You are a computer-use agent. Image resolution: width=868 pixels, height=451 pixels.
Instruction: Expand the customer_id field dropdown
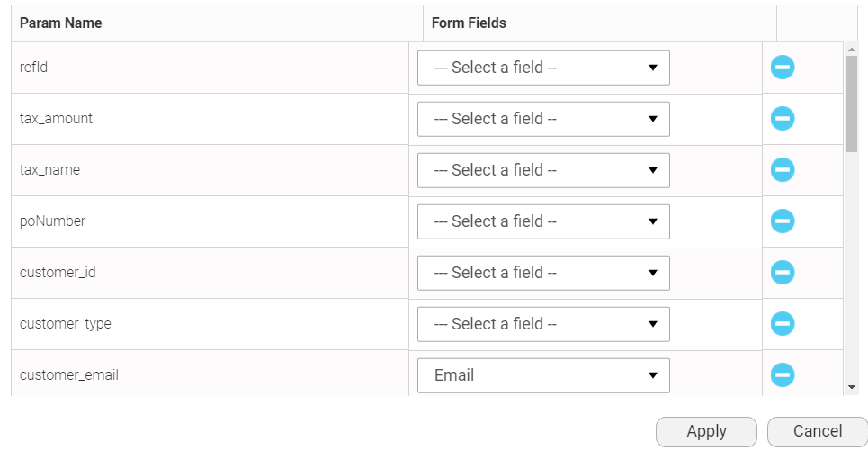tap(543, 273)
